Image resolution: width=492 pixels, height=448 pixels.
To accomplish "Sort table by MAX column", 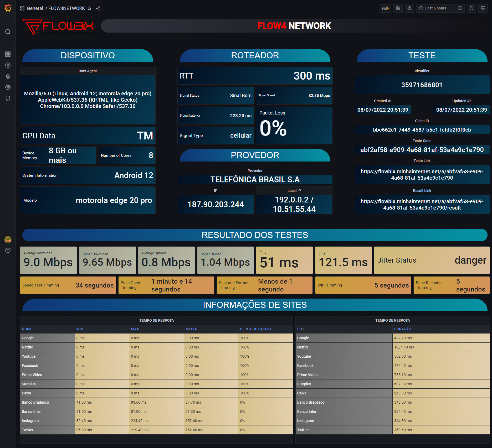I will tap(135, 329).
